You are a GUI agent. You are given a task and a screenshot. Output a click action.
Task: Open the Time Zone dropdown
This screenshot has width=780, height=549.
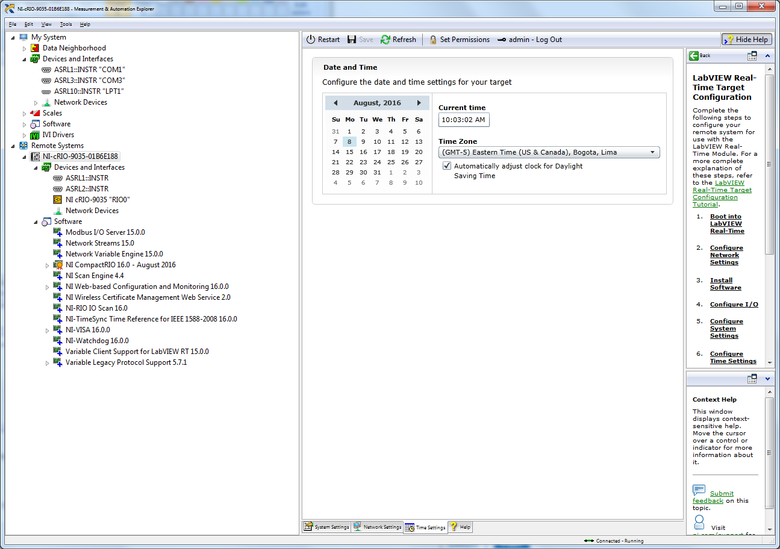[549, 152]
